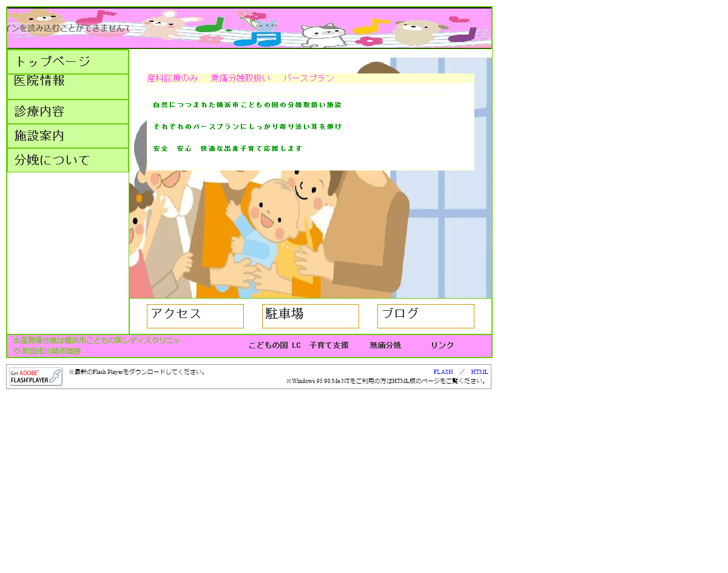Select 分娩について in the side menu

click(x=68, y=160)
